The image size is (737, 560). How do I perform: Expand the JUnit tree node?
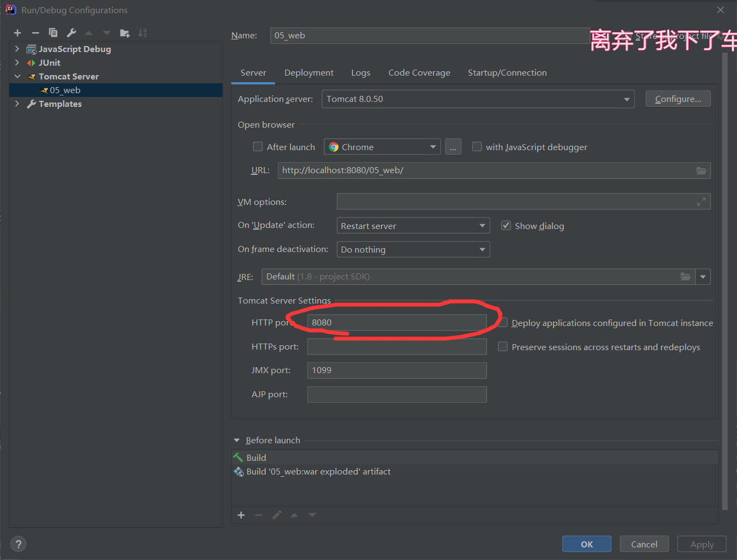[x=17, y=63]
